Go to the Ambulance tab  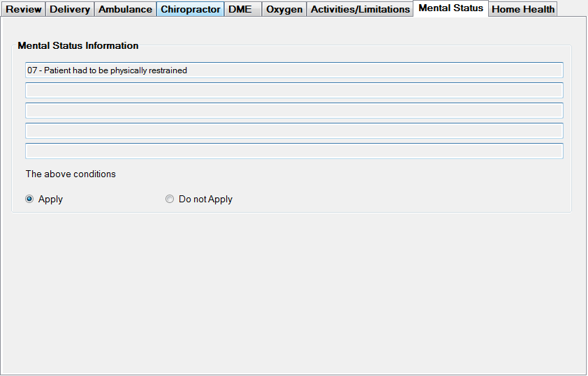125,9
